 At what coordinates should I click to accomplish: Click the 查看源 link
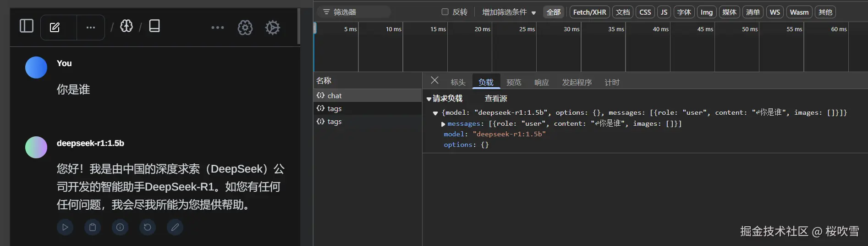(x=496, y=98)
